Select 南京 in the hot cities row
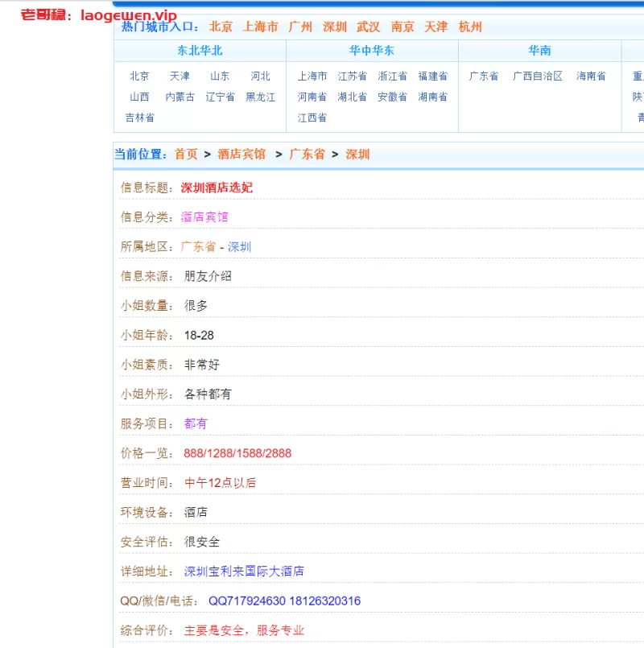Image resolution: width=644 pixels, height=648 pixels. pos(402,27)
